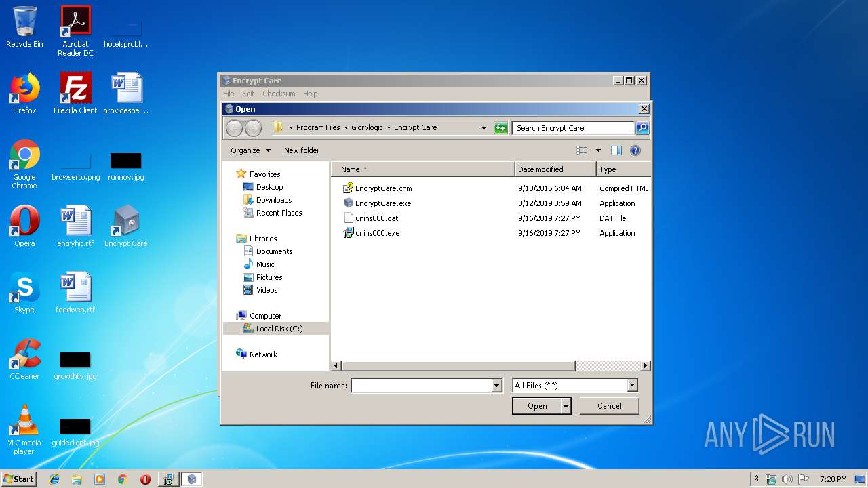Screen dimensions: 868x488
Task: Click New folder button
Action: 302,150
